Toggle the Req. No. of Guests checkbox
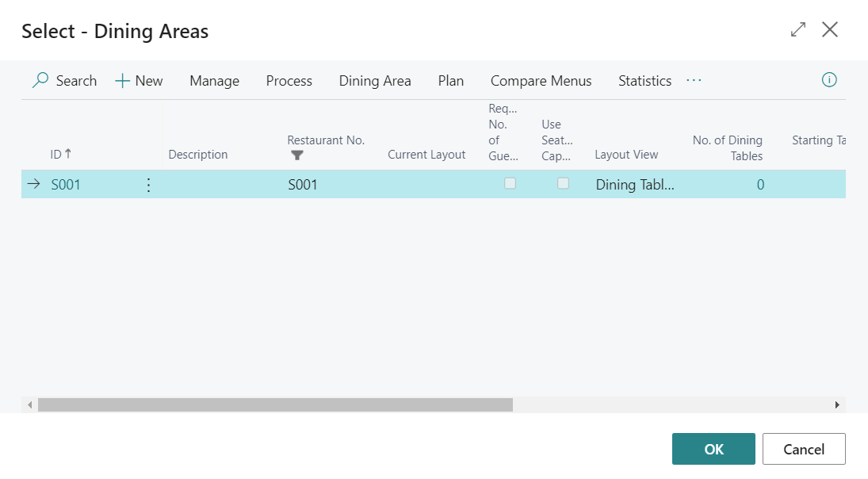 [x=510, y=183]
